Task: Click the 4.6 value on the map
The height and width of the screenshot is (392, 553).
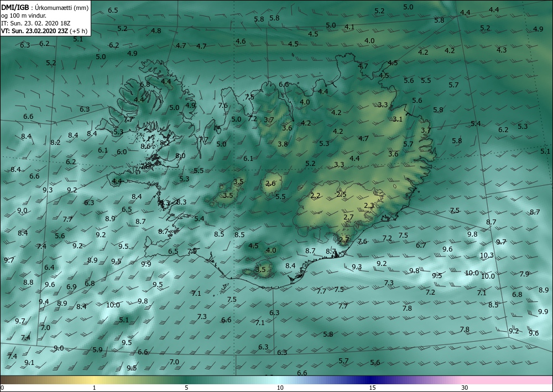Action: 241,41
